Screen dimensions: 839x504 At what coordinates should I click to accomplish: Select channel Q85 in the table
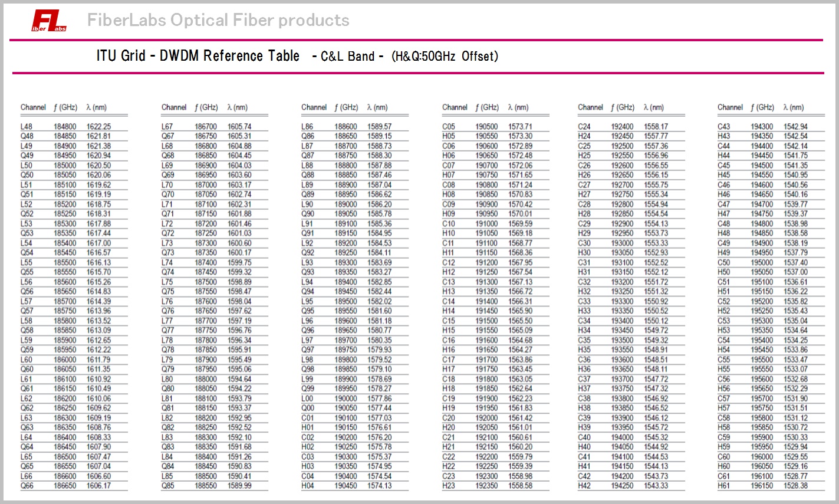[x=167, y=486]
